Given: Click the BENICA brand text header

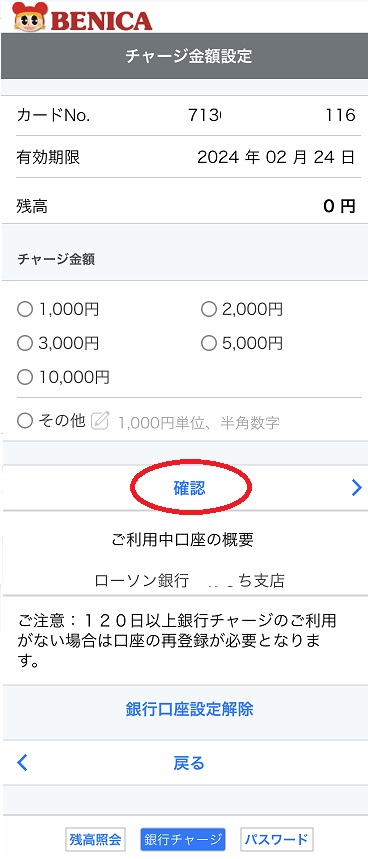Looking at the screenshot, I should (x=102, y=21).
